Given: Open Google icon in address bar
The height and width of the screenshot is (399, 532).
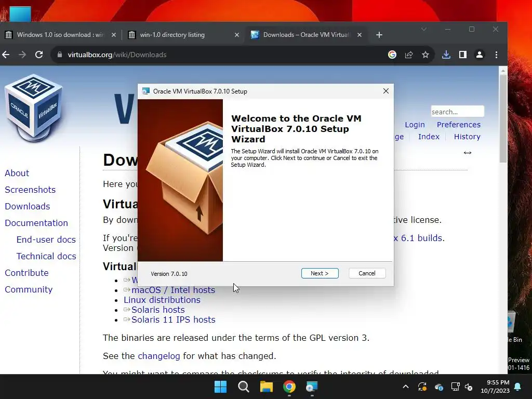Looking at the screenshot, I should tap(392, 55).
